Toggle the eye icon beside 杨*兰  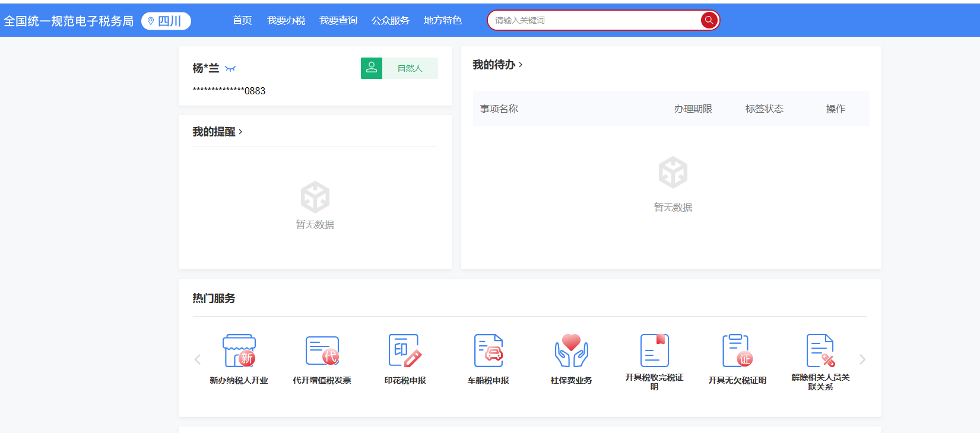[x=230, y=69]
